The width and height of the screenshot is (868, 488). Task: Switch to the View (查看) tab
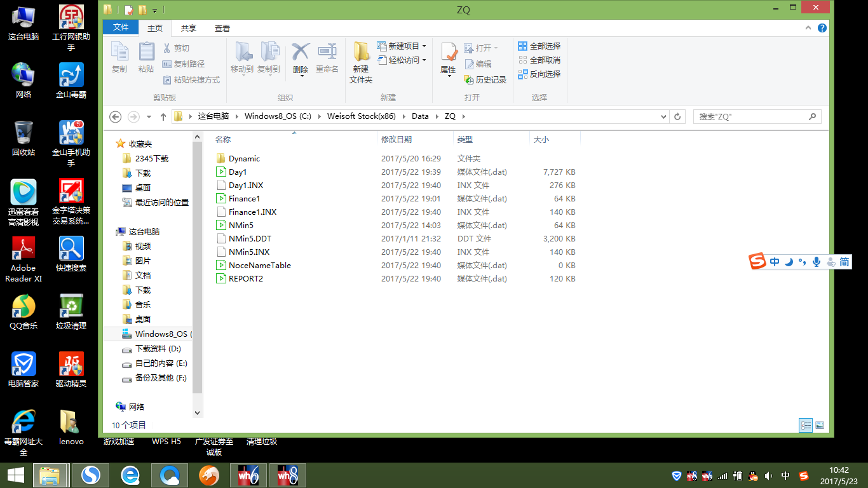pyautogui.click(x=222, y=28)
